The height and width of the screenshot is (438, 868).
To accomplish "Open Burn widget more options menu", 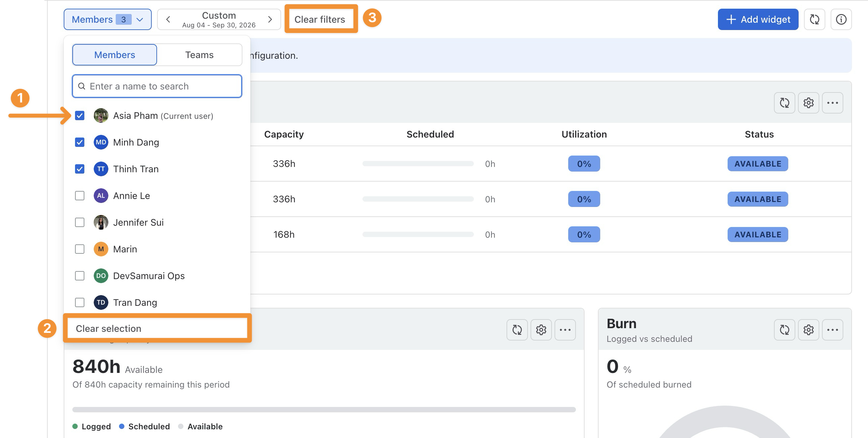I will point(832,330).
